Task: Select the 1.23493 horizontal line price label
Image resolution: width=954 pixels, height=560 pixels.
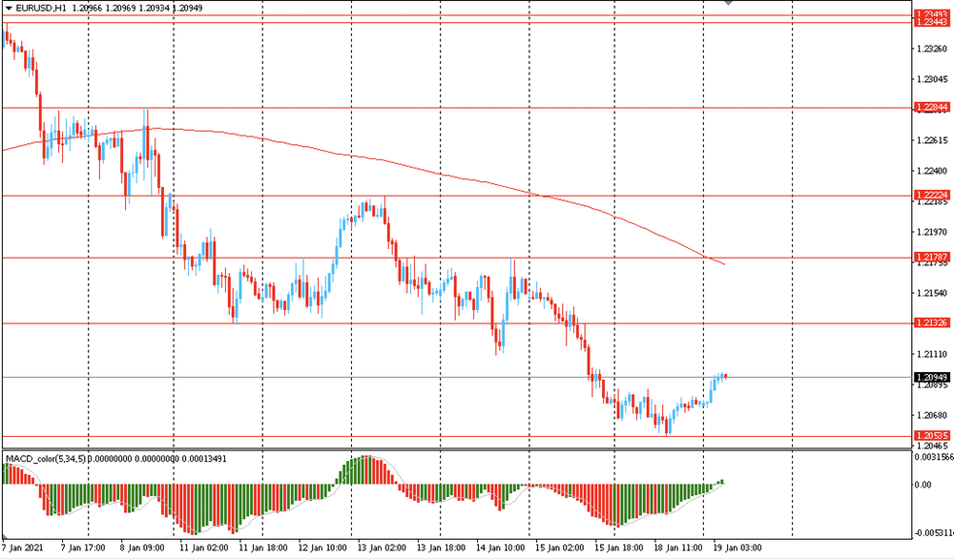Action: pos(932,14)
